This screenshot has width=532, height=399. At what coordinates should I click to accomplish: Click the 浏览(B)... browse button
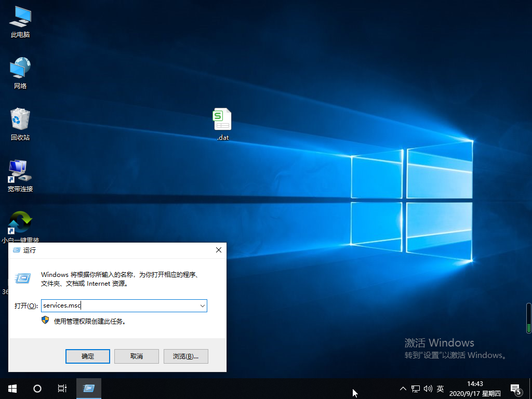click(x=186, y=356)
